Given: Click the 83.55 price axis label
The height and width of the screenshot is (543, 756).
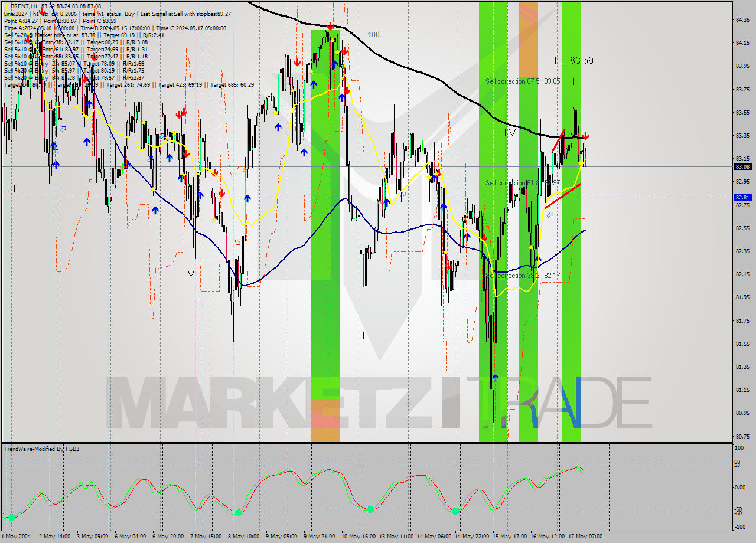Looking at the screenshot, I should click(x=743, y=113).
